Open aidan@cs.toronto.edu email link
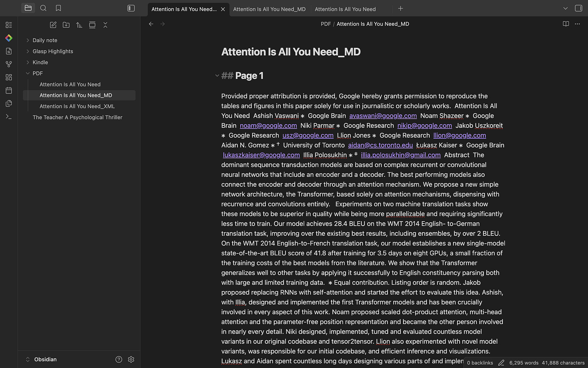Image resolution: width=588 pixels, height=368 pixels. [380, 145]
